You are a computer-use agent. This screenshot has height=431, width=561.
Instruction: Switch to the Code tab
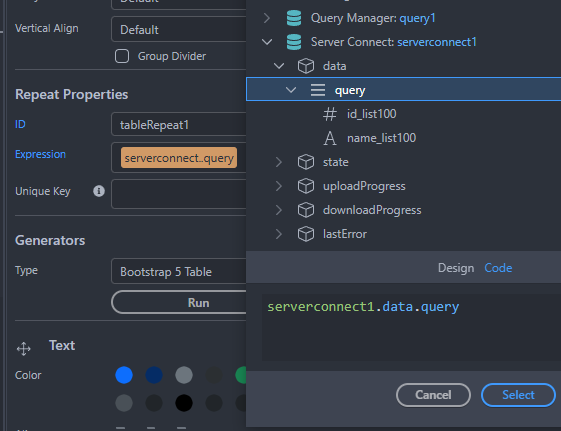click(498, 268)
